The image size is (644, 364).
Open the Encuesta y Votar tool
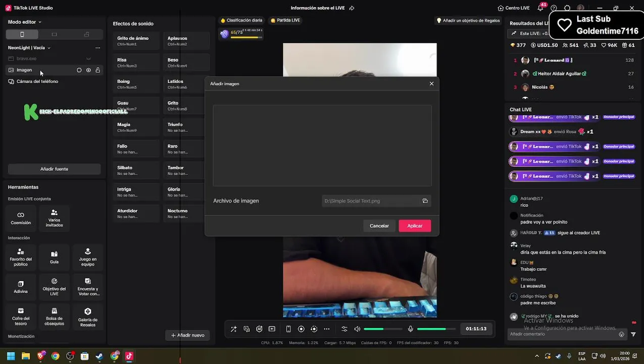coord(87,287)
